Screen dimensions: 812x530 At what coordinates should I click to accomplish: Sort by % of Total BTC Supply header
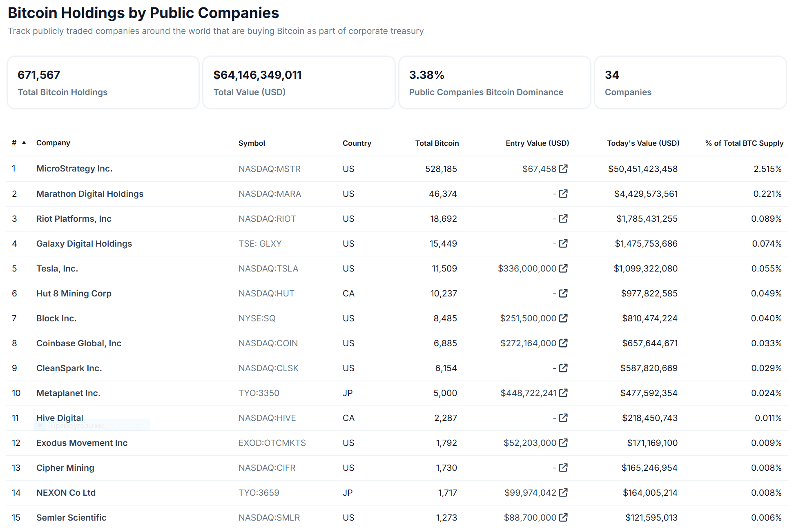point(744,143)
